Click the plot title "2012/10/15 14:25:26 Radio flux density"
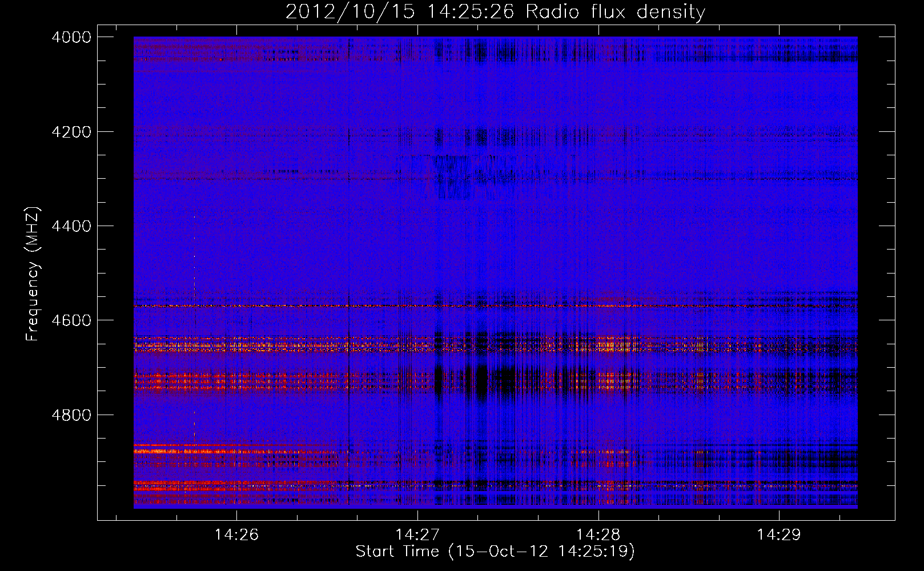The height and width of the screenshot is (571, 924). 495,11
